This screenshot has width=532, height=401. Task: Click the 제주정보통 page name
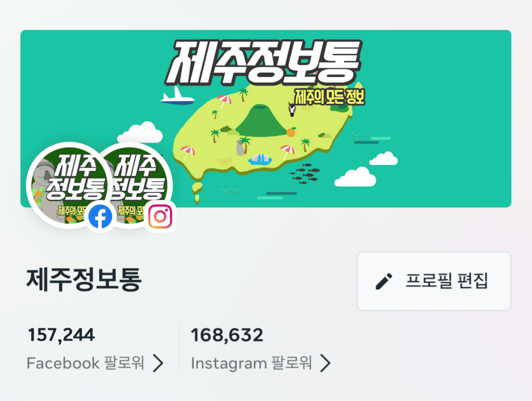coord(84,280)
